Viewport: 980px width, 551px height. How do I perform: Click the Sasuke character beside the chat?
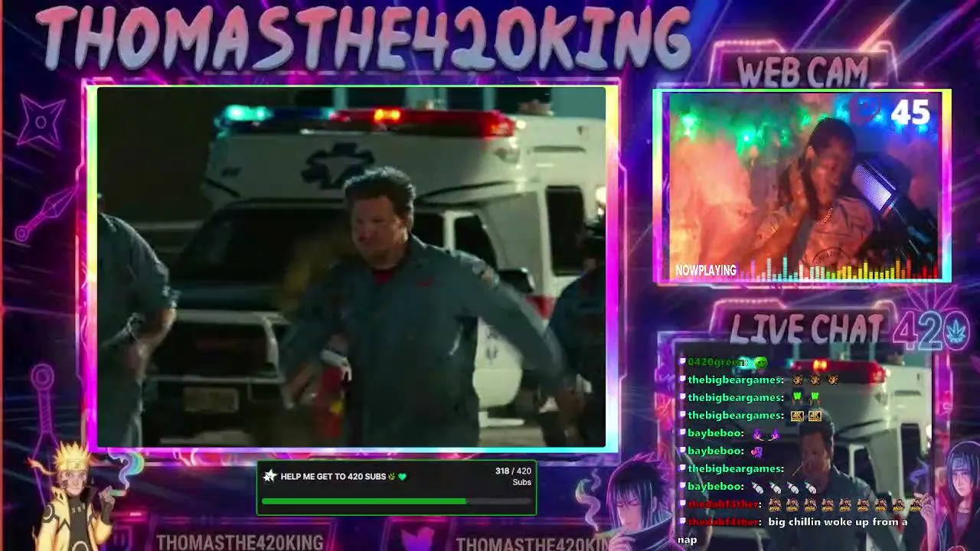[x=636, y=501]
